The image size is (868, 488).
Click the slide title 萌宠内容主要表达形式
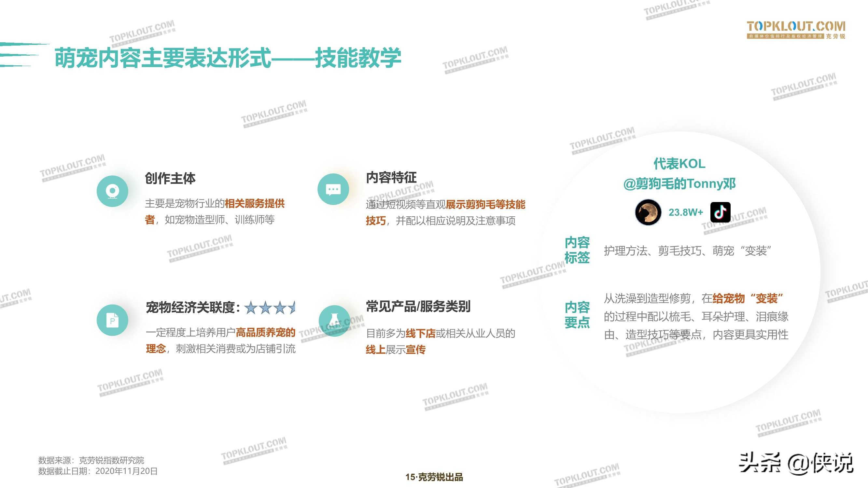163,58
